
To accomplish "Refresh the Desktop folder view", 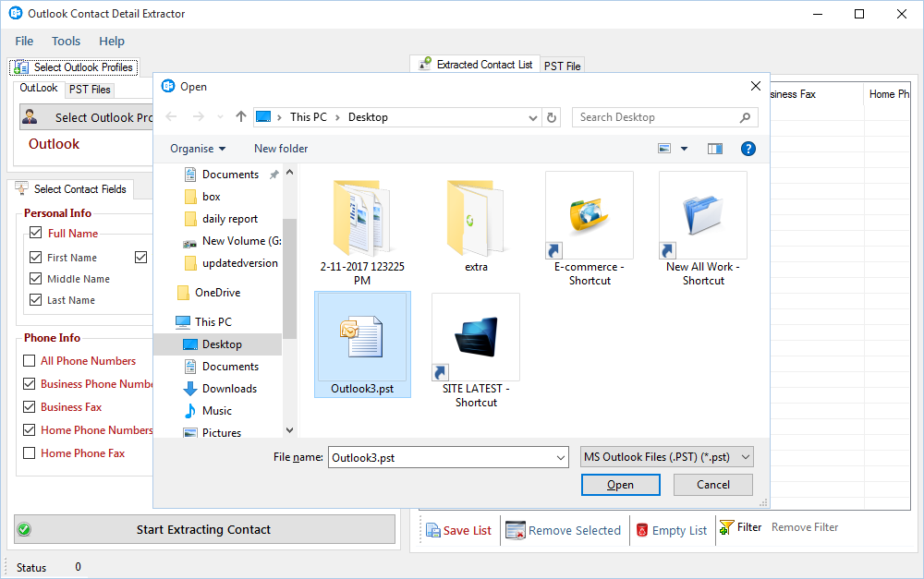I will coord(552,117).
